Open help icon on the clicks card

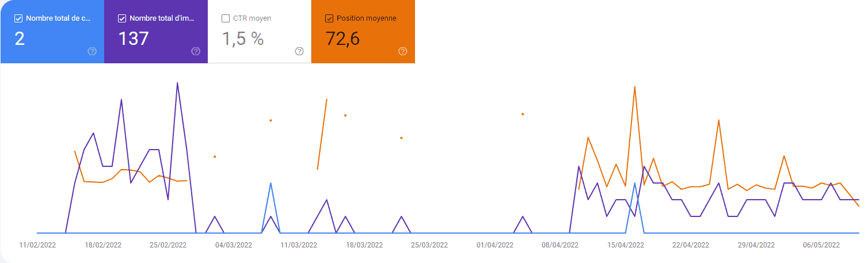click(92, 51)
